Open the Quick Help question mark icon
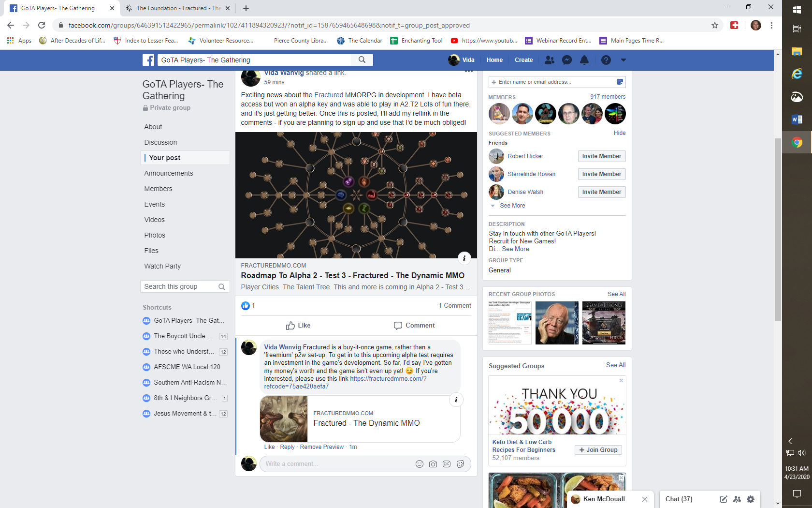Image resolution: width=812 pixels, height=508 pixels. tap(606, 60)
